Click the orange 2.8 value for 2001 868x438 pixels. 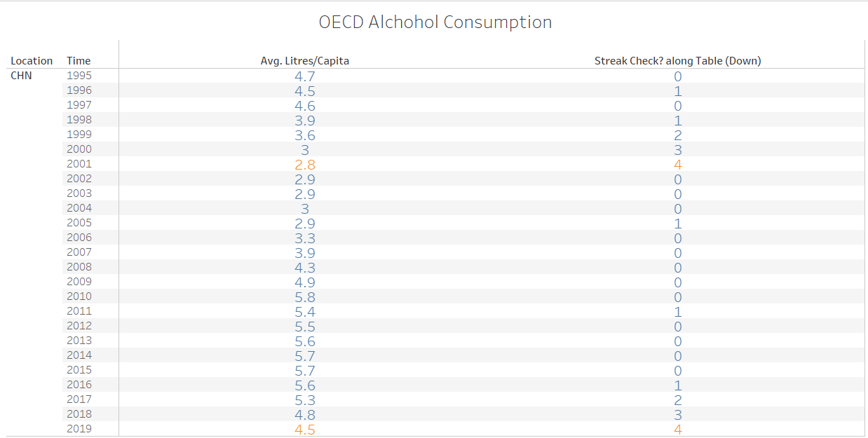(305, 165)
